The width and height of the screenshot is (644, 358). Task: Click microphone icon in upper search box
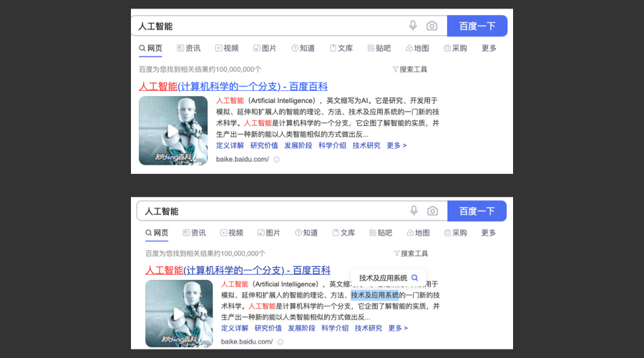(x=413, y=26)
